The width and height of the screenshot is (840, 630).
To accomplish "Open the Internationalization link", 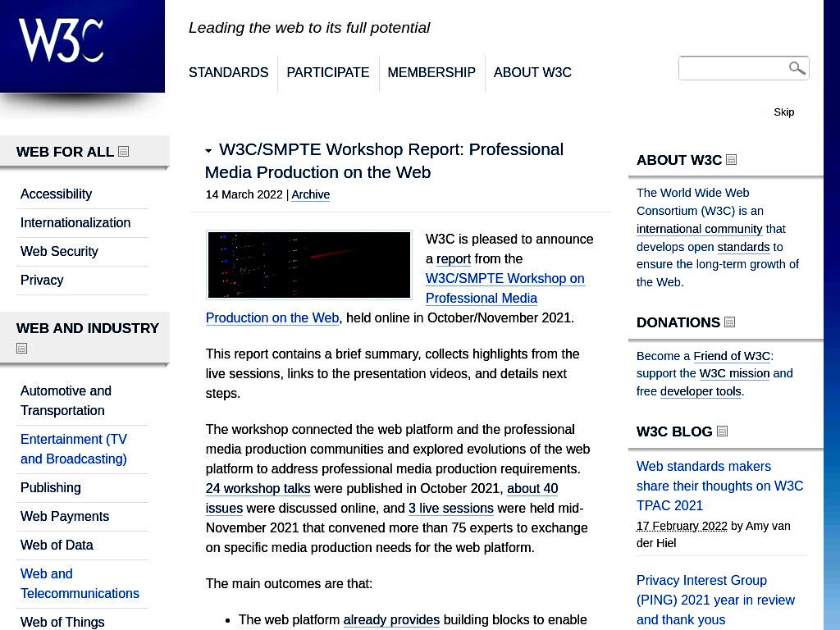I will coord(75,222).
